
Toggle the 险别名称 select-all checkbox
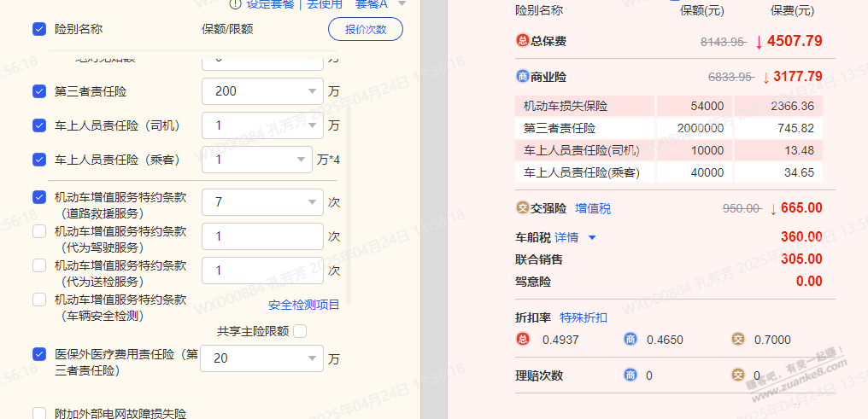click(x=39, y=29)
